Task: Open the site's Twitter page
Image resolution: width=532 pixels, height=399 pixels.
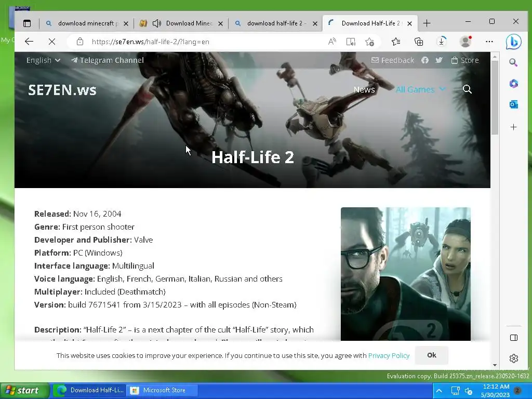Action: click(x=439, y=60)
